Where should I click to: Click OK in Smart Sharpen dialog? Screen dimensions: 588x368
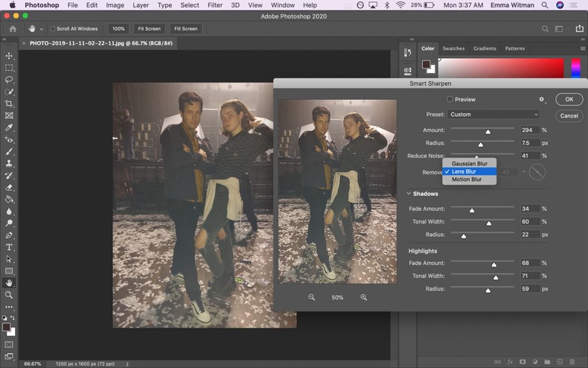tap(569, 99)
